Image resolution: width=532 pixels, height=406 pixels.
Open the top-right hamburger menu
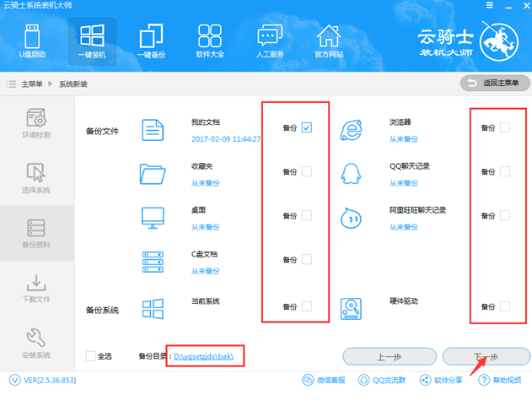tap(490, 5)
